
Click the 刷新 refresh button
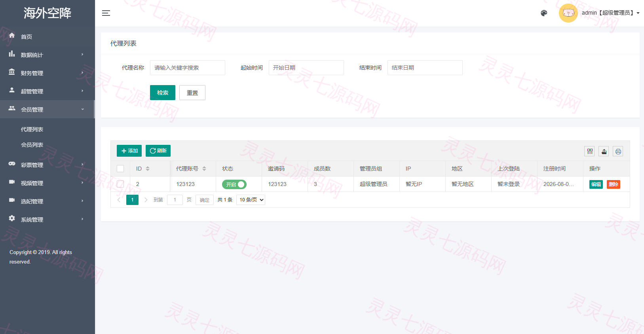coord(158,151)
